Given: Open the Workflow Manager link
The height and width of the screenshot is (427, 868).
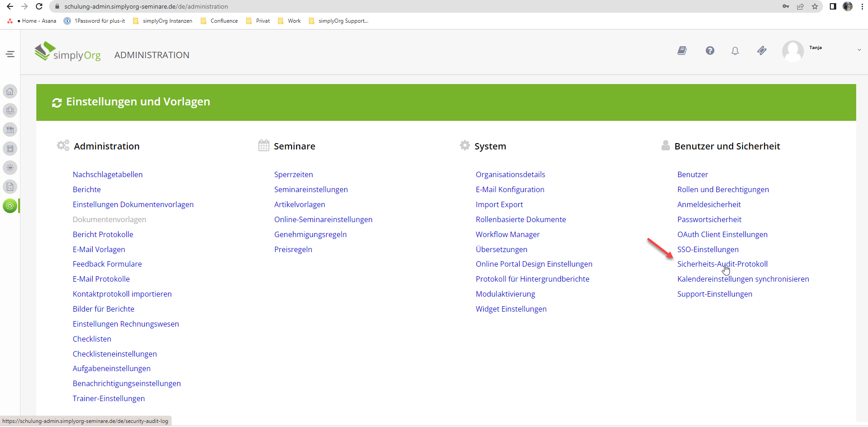Looking at the screenshot, I should tap(507, 234).
